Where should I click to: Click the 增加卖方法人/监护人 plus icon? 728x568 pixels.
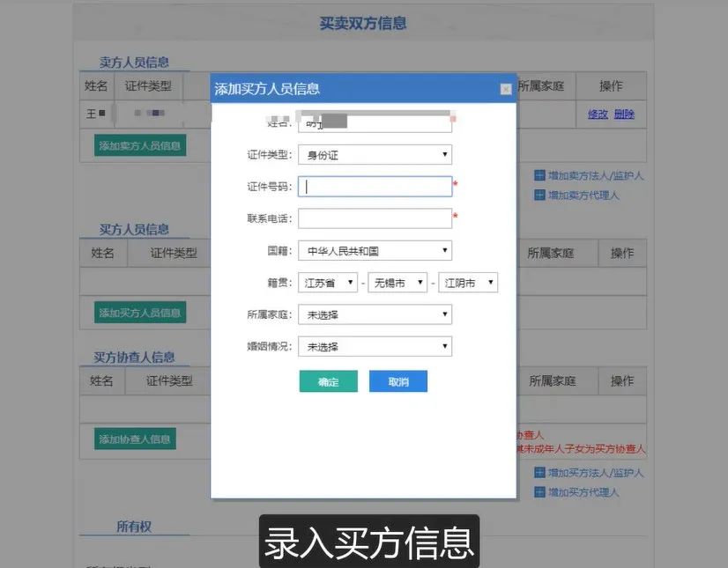click(x=540, y=176)
